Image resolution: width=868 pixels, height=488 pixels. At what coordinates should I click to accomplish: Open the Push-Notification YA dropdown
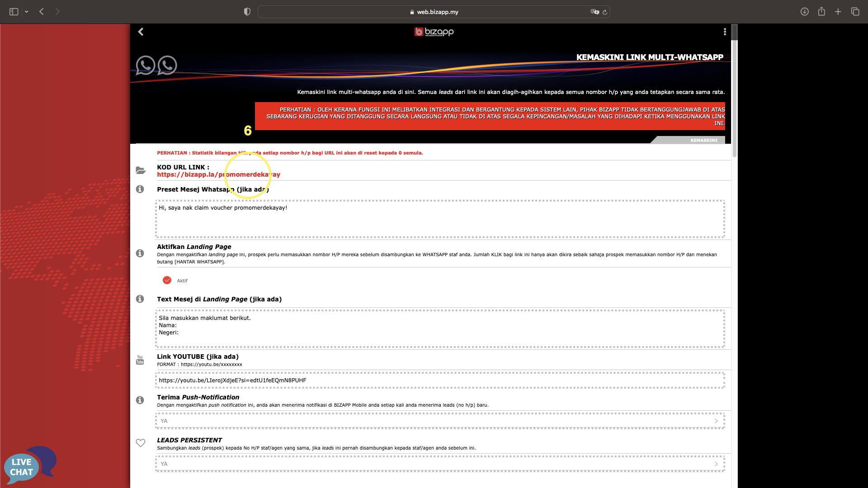tap(440, 421)
